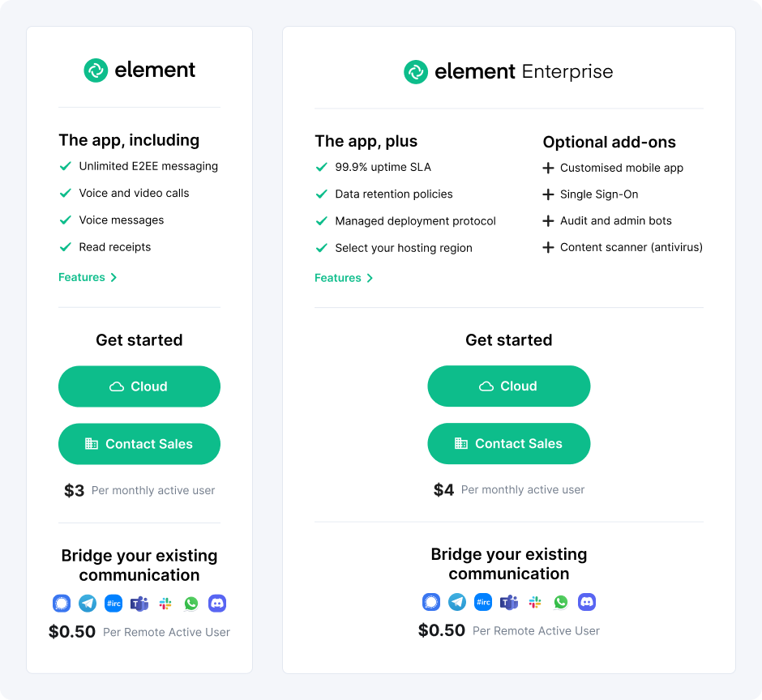Click the Slack icon in Enterprise plan
The image size is (762, 700).
coord(535,602)
